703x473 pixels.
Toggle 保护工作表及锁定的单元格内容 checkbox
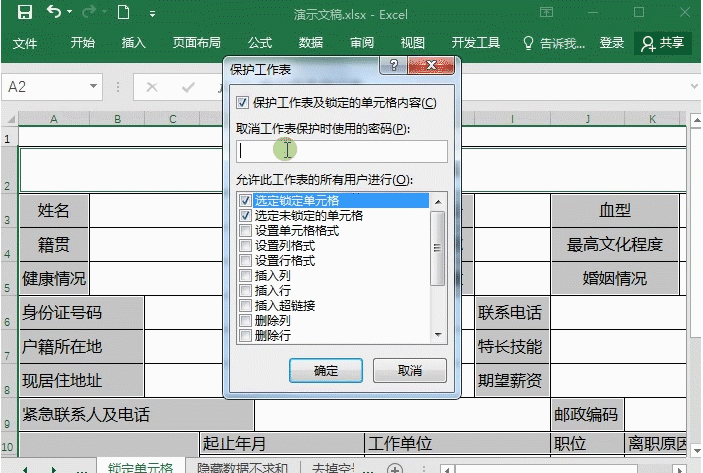click(243, 103)
